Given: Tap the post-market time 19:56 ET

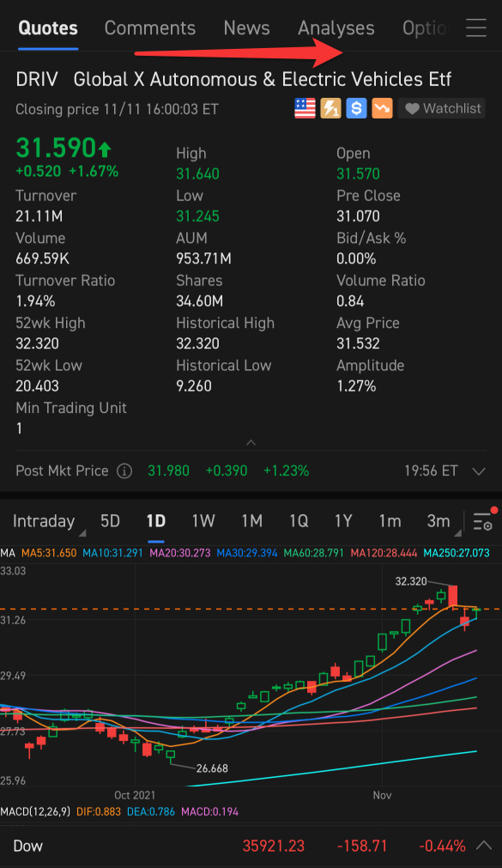Looking at the screenshot, I should coord(431,471).
